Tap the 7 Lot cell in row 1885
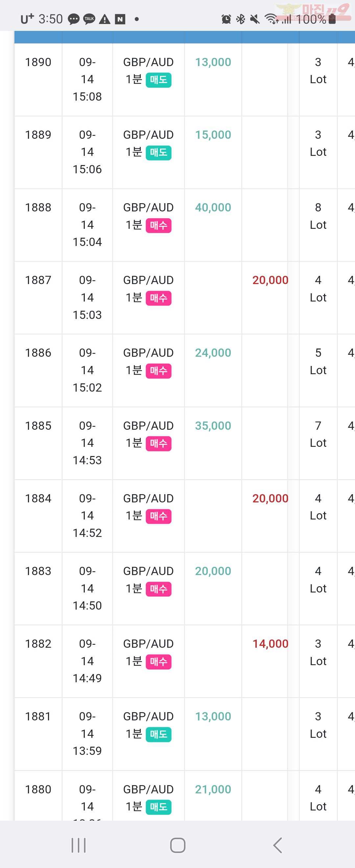This screenshot has width=355, height=868. [318, 434]
